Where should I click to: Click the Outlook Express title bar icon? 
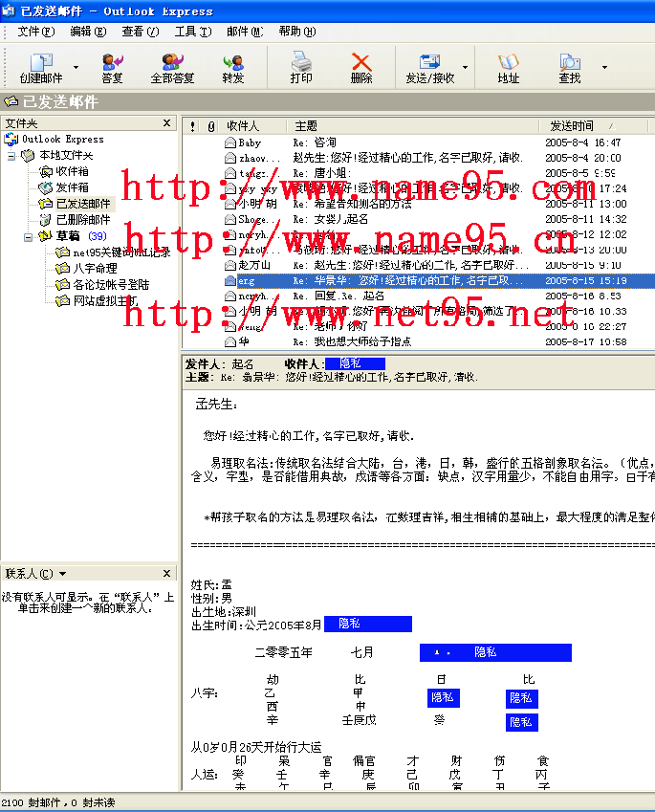pos(9,11)
